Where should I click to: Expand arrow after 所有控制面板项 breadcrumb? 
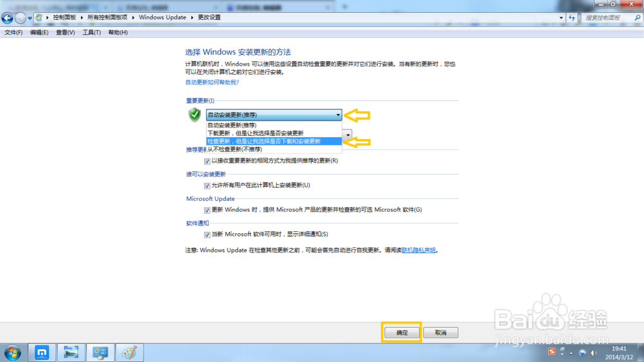133,17
